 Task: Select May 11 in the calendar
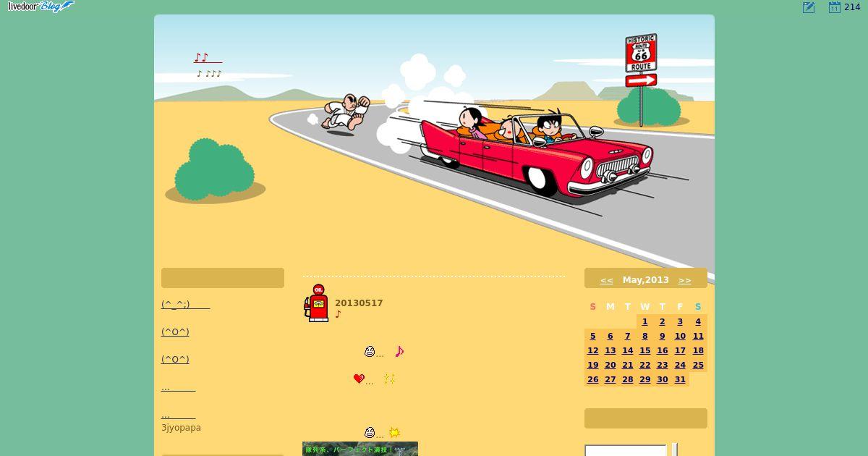coord(698,336)
